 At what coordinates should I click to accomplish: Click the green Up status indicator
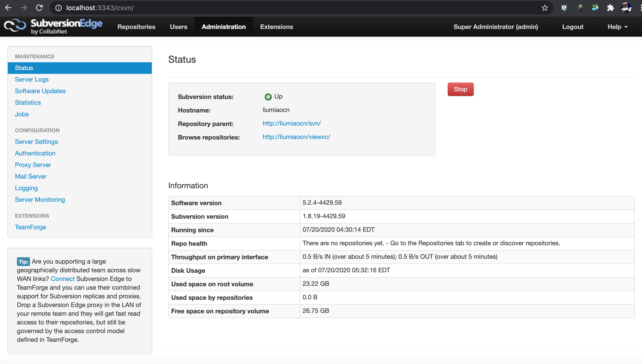268,97
